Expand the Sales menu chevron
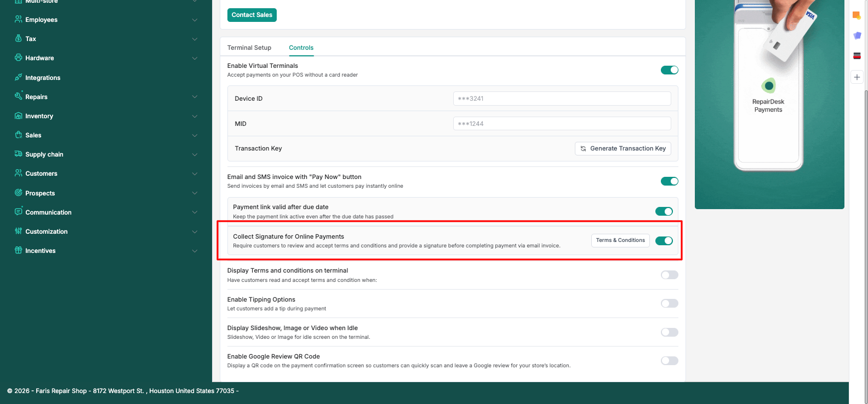Screen dimensions: 868x404 (195, 135)
